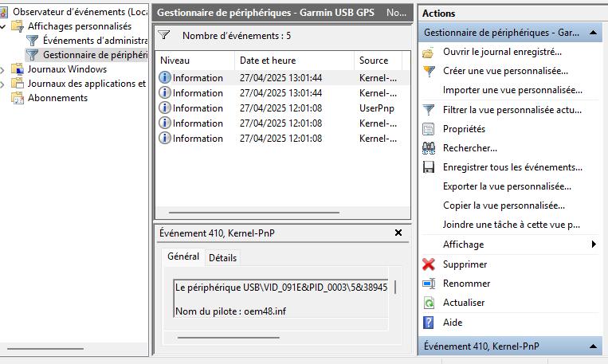Image resolution: width=608 pixels, height=364 pixels.
Task: Click Joindre une tâche à cette vue
Action: pyautogui.click(x=512, y=225)
